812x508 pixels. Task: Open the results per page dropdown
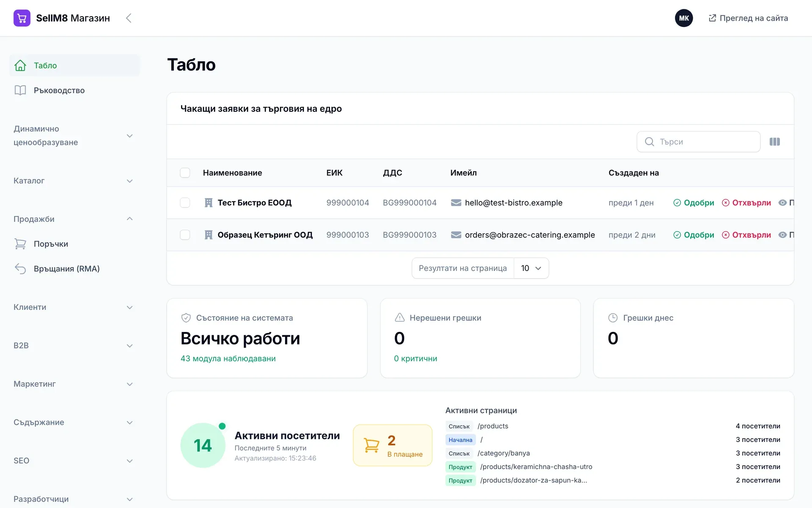531,268
